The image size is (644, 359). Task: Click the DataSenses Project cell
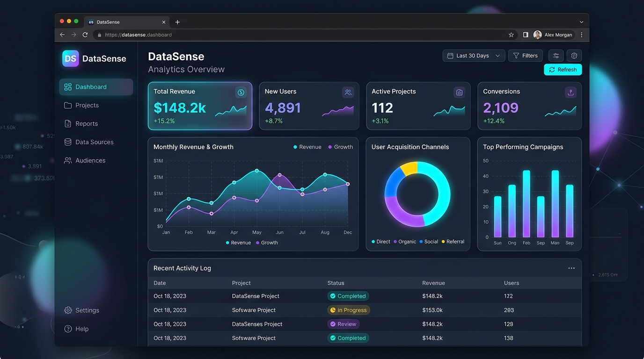click(257, 324)
